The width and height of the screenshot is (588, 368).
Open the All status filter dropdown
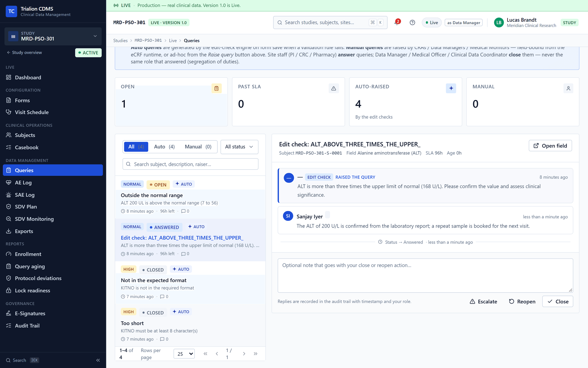click(x=239, y=147)
